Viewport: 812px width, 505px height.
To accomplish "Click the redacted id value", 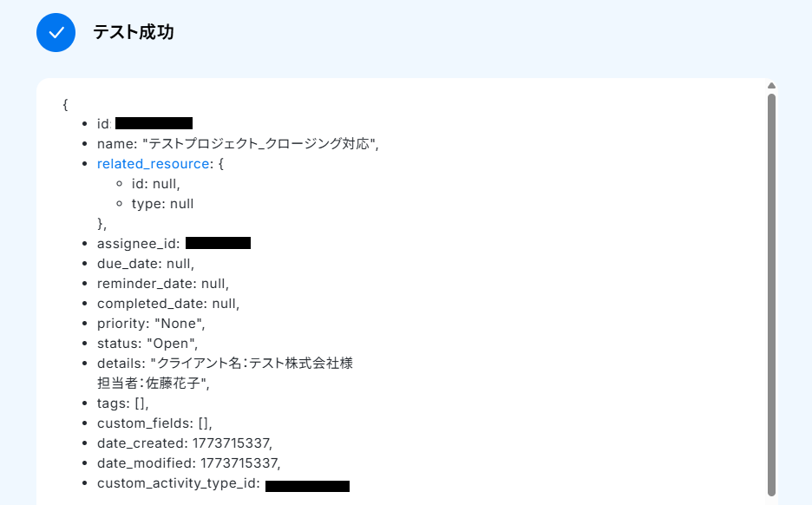I will click(154, 123).
